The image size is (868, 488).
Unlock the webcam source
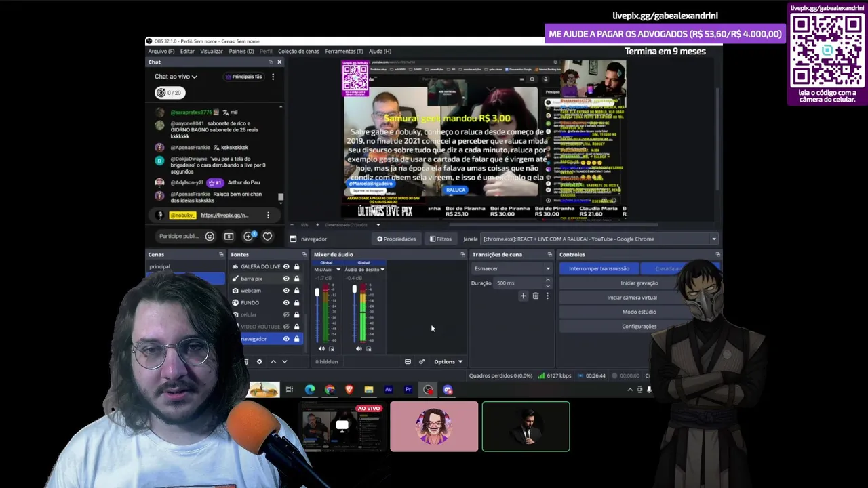click(296, 290)
